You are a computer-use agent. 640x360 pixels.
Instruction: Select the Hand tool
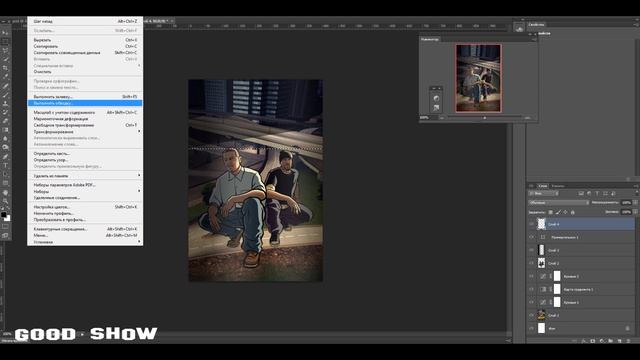click(5, 192)
